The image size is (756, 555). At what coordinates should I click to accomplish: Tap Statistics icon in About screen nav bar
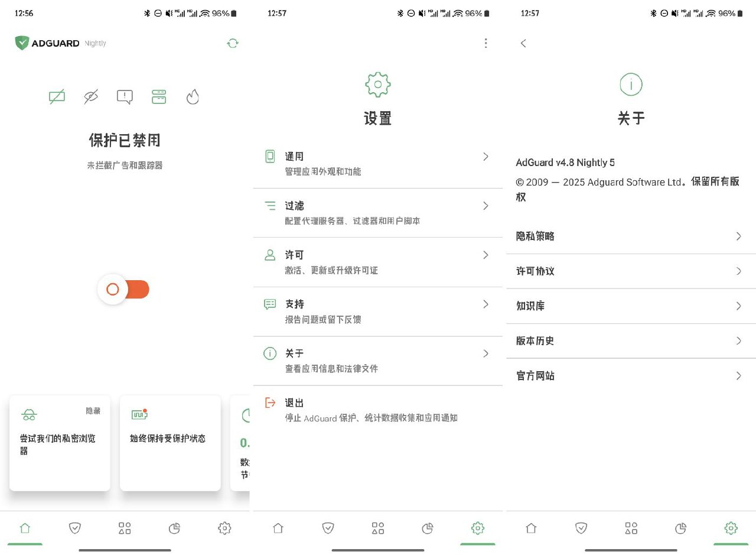[681, 528]
